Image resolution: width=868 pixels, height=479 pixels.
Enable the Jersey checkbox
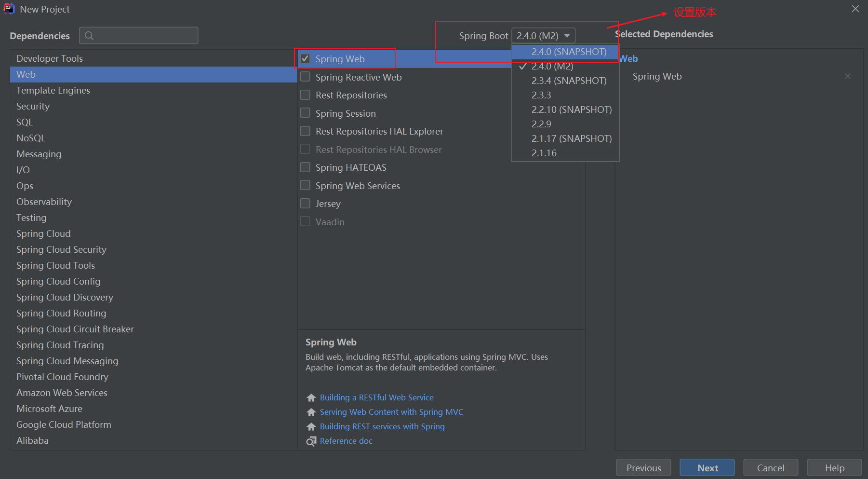(305, 204)
